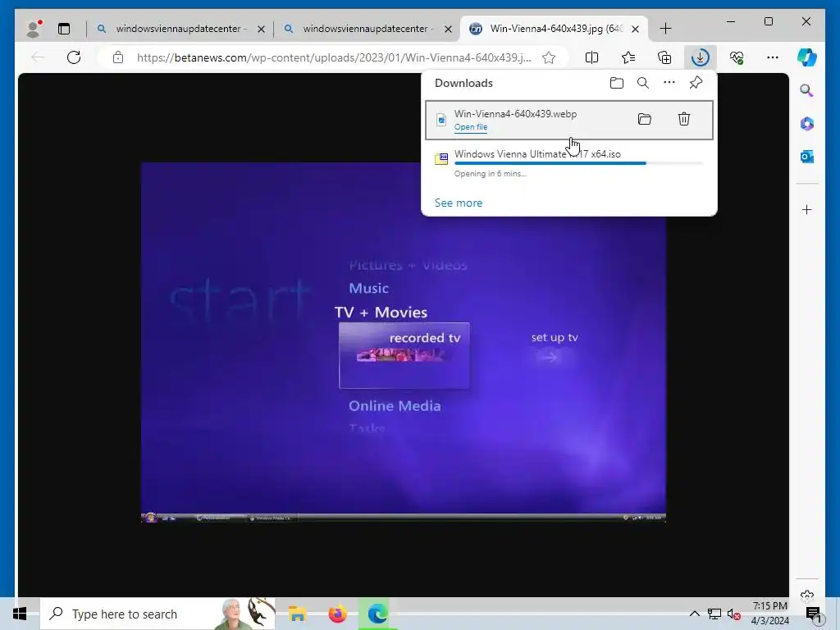Click the Windows Vienna image
Screen dimensions: 840x630
click(x=404, y=342)
